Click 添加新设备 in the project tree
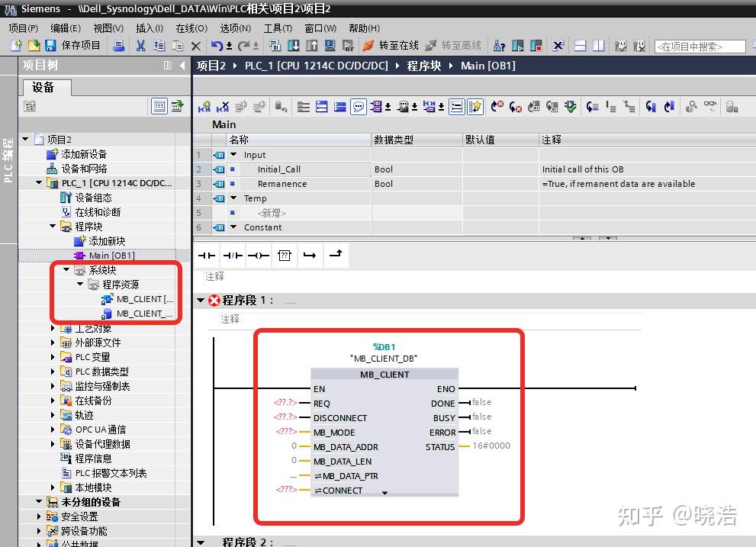 click(x=84, y=154)
